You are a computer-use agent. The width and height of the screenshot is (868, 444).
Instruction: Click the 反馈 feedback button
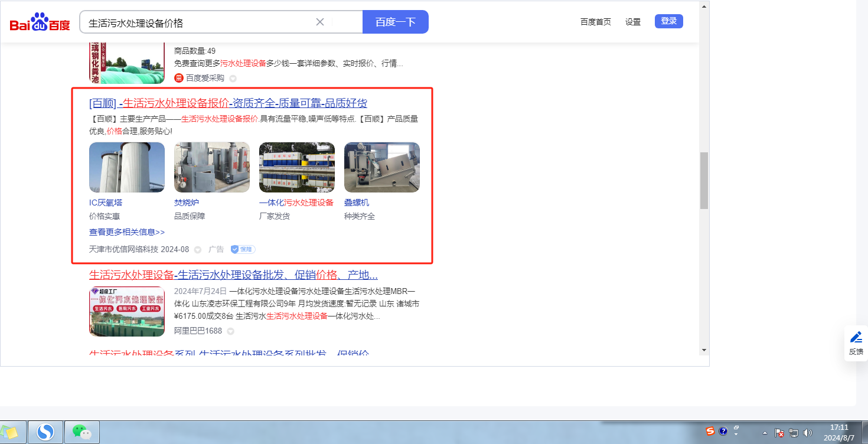(x=856, y=343)
